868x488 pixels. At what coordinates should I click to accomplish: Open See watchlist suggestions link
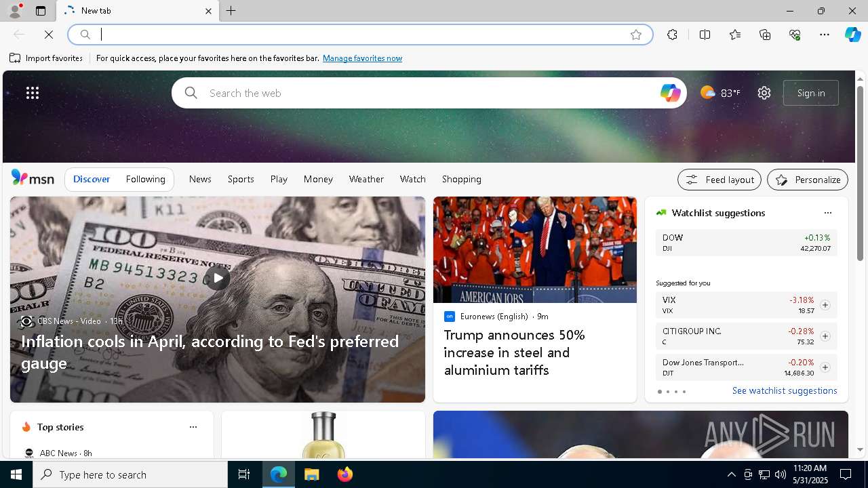[785, 390]
